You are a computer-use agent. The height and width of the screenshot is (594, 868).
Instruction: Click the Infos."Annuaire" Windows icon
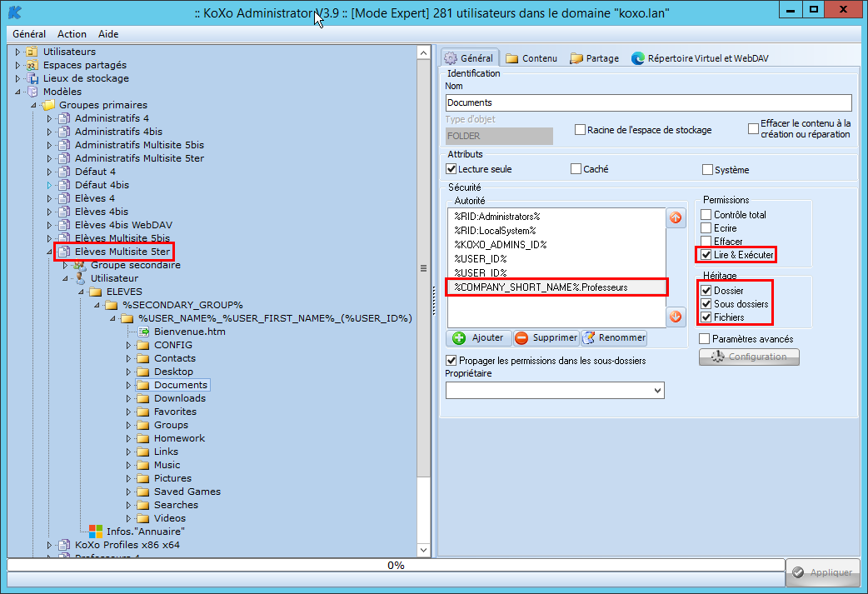click(96, 532)
